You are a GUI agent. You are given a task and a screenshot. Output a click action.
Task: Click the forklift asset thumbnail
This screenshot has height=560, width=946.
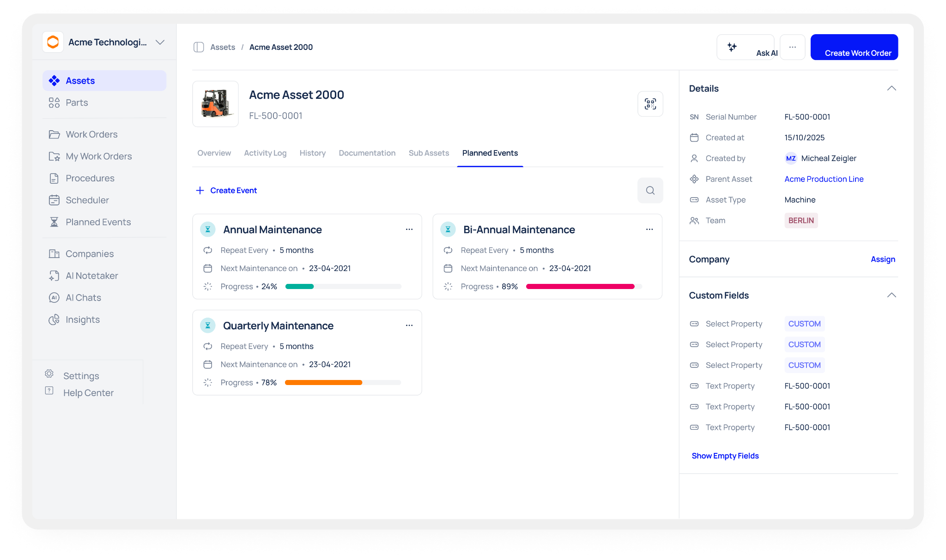click(215, 104)
